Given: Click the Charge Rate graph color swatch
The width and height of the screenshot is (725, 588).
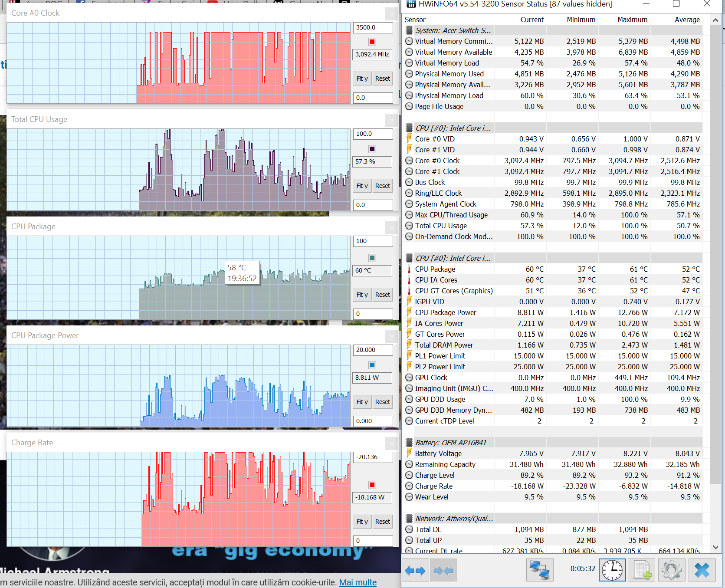Looking at the screenshot, I should pyautogui.click(x=372, y=485).
